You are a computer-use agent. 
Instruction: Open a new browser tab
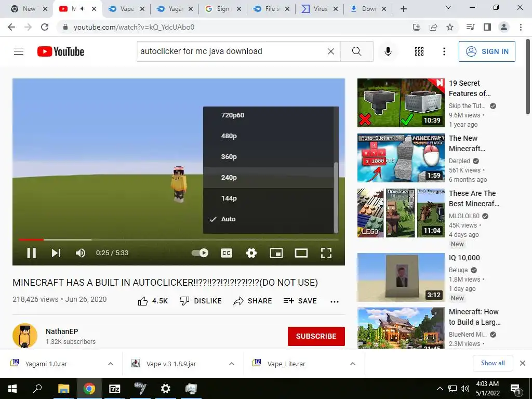[403, 9]
